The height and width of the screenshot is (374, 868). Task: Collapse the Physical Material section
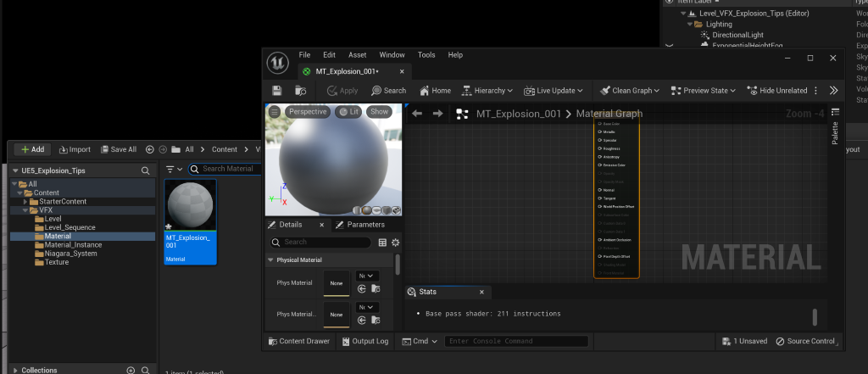(270, 260)
